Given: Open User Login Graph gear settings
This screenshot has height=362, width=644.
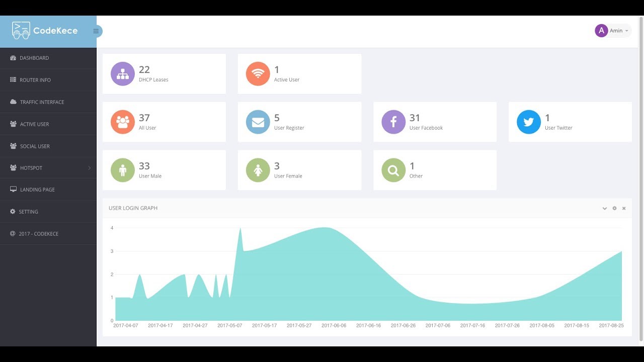Looking at the screenshot, I should coord(614,208).
